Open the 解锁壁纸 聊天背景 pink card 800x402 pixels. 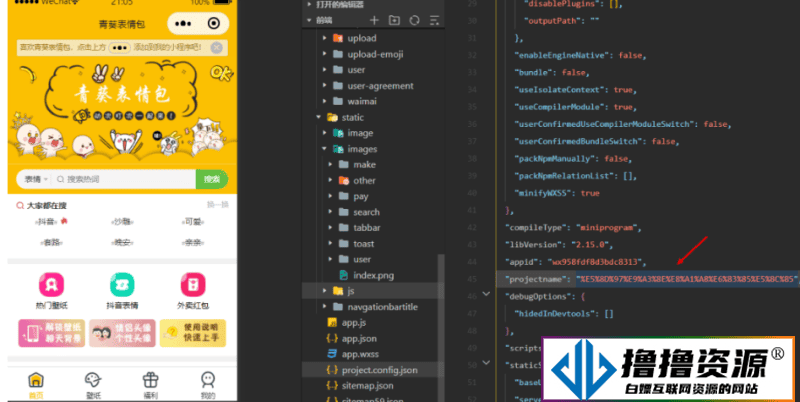(51, 333)
